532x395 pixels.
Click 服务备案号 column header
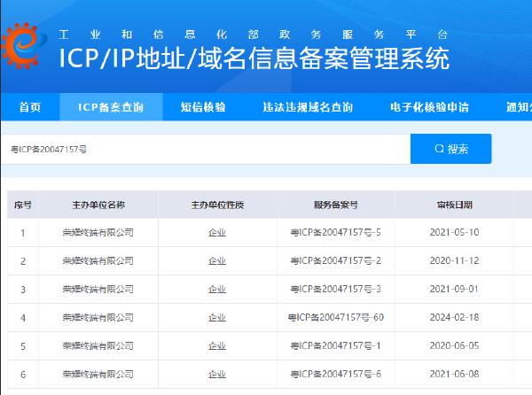(x=335, y=205)
